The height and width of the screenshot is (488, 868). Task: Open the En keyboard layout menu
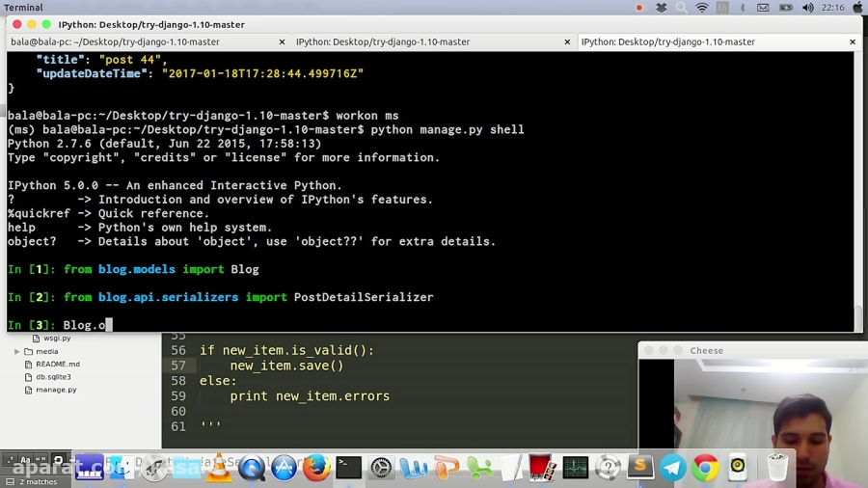722,8
